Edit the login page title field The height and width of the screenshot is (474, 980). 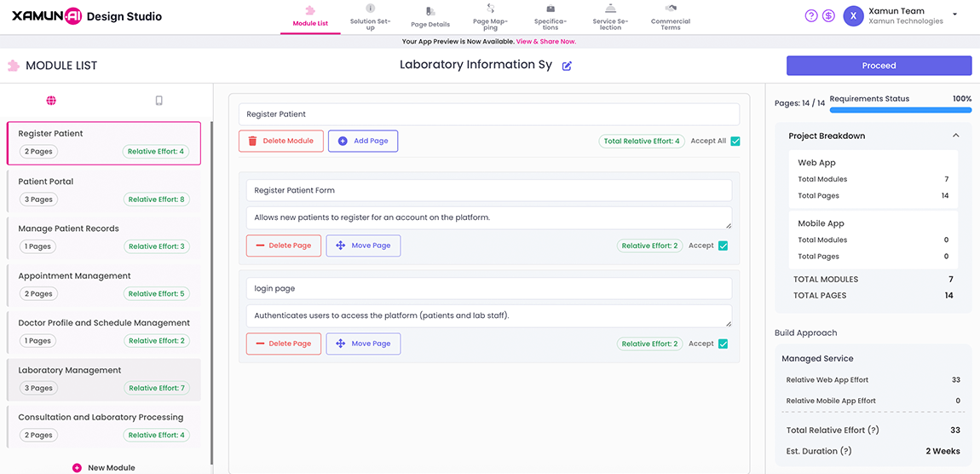[x=489, y=288]
